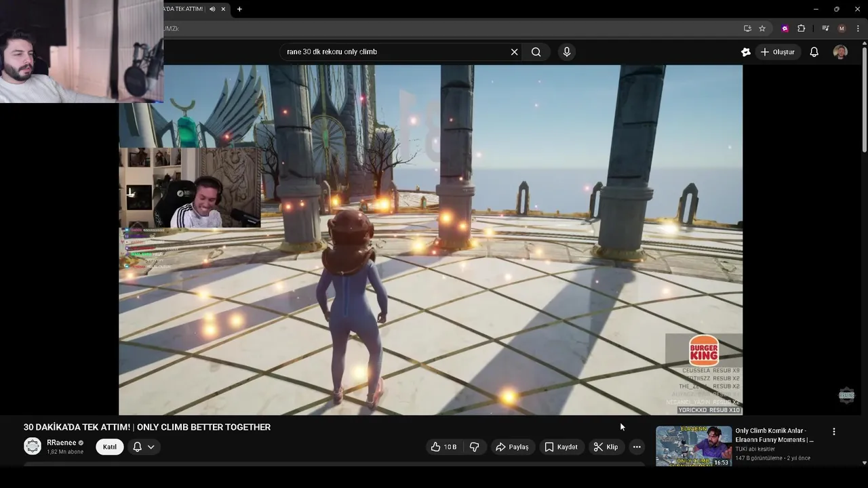The width and height of the screenshot is (868, 488).
Task: Click the Katıl join button
Action: click(x=110, y=447)
